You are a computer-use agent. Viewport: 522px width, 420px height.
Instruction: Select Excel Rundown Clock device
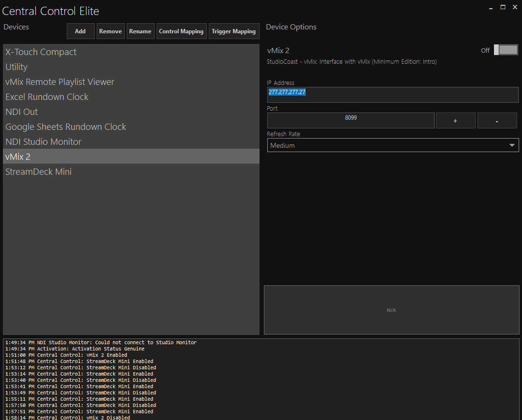pyautogui.click(x=47, y=97)
